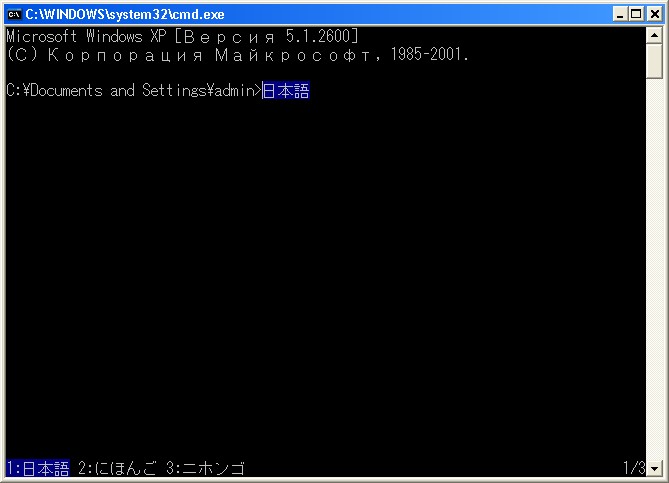Choose hiragana candidate 2:にほんご

pyautogui.click(x=117, y=468)
